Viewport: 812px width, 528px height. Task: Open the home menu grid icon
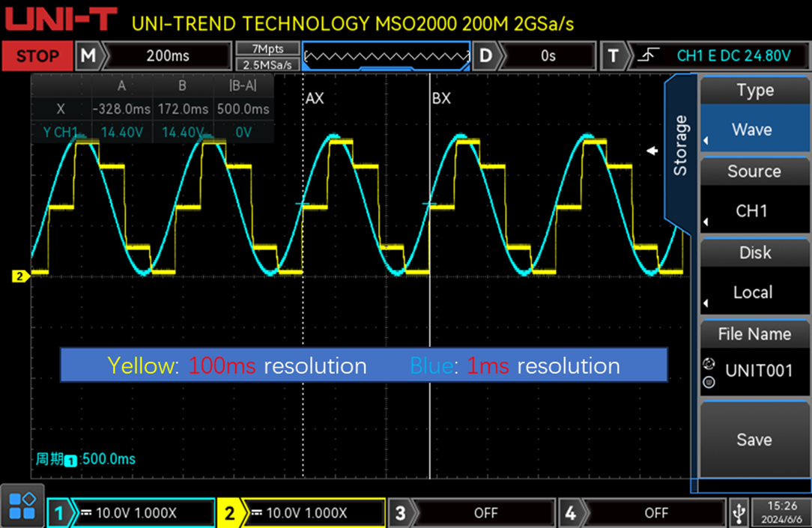coord(22,505)
